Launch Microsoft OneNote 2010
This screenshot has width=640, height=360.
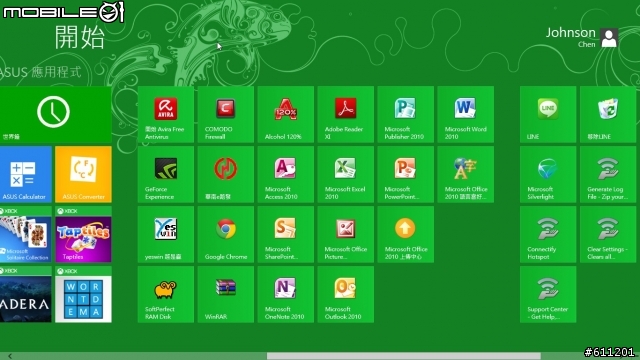286,294
